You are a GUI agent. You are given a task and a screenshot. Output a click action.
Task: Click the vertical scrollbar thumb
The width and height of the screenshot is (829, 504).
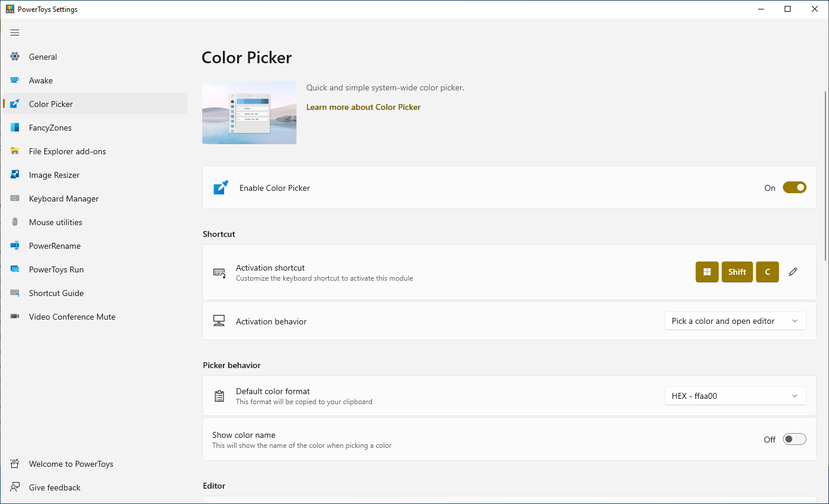coord(825,176)
